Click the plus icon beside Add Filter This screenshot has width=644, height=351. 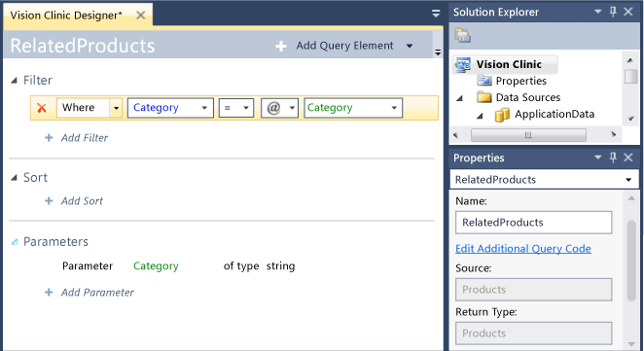click(49, 137)
